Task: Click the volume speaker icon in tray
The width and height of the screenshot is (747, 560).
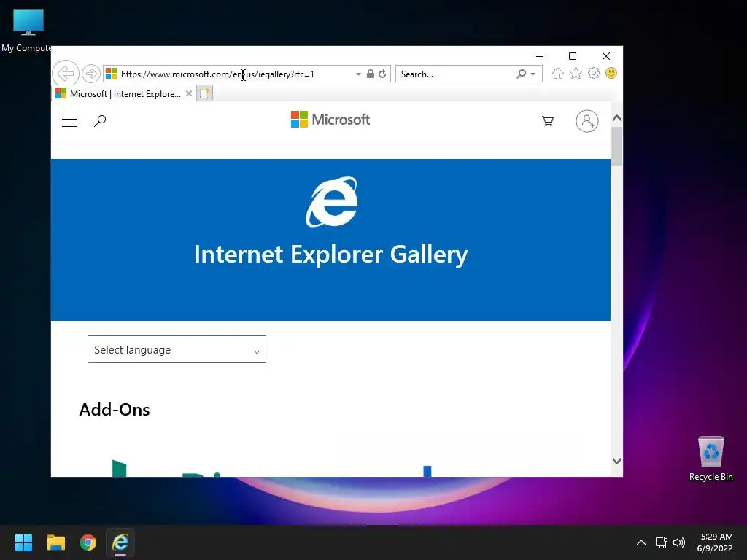Action: (x=679, y=542)
